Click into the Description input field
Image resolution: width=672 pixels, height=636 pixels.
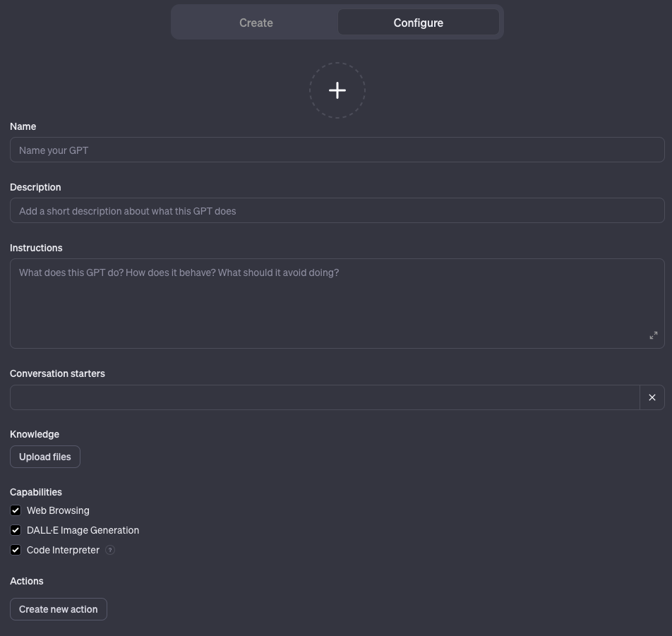pos(337,210)
